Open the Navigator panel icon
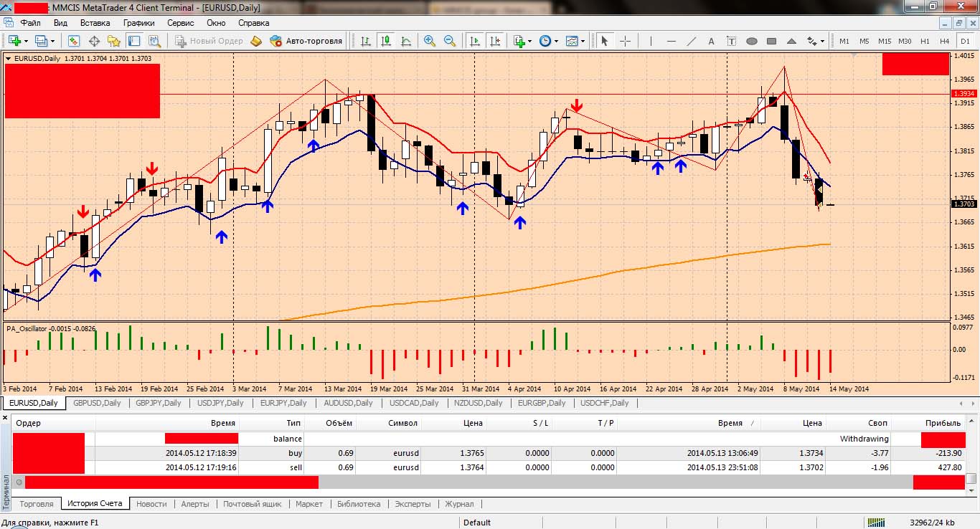The width and height of the screenshot is (980, 529). [114, 41]
